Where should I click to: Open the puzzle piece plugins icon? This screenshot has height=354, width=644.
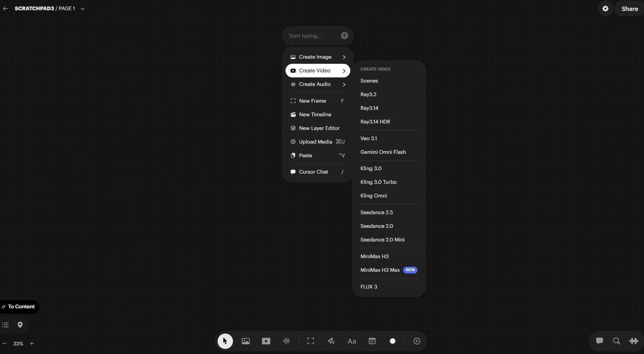[x=634, y=341]
